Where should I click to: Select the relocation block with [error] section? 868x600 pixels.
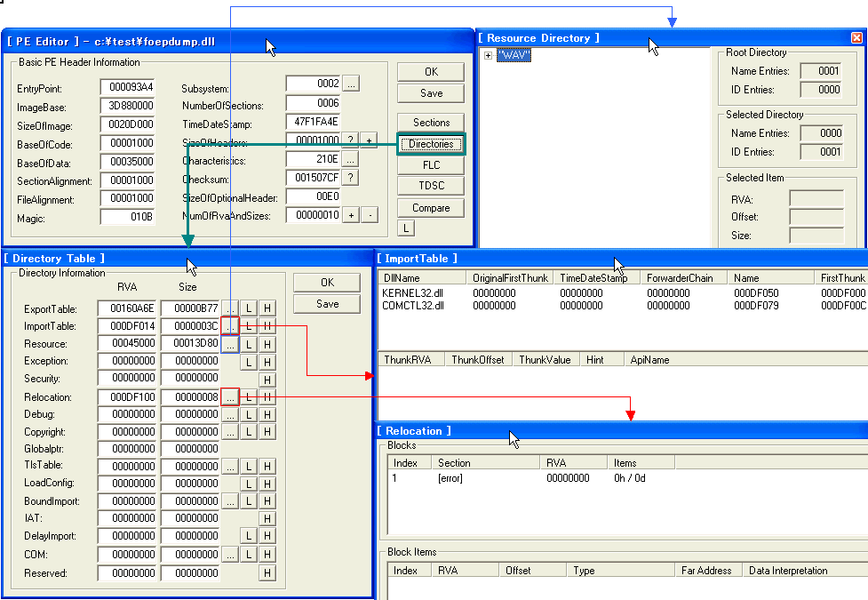click(x=628, y=478)
